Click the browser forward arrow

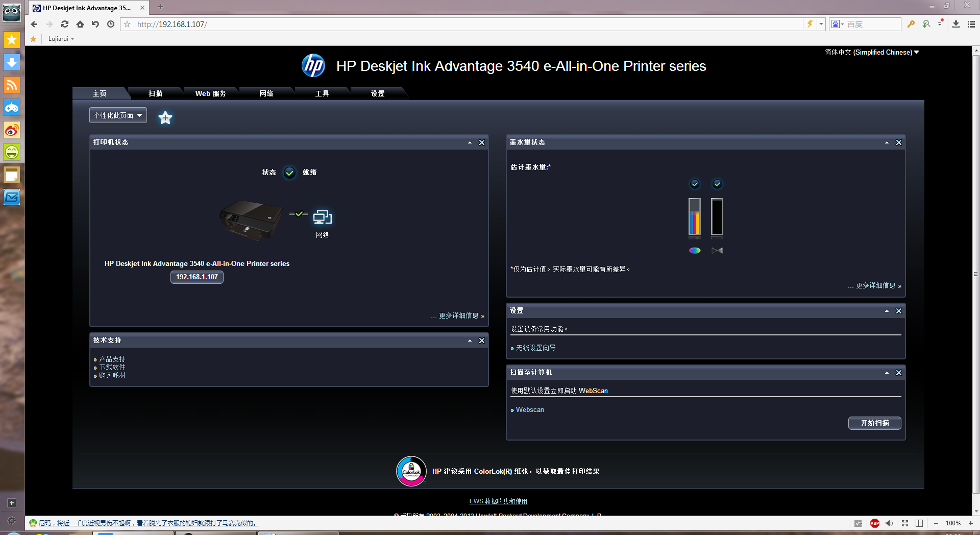50,24
